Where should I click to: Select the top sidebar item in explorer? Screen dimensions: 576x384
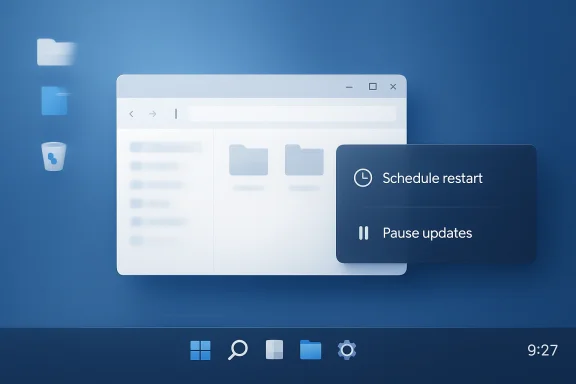(165, 147)
